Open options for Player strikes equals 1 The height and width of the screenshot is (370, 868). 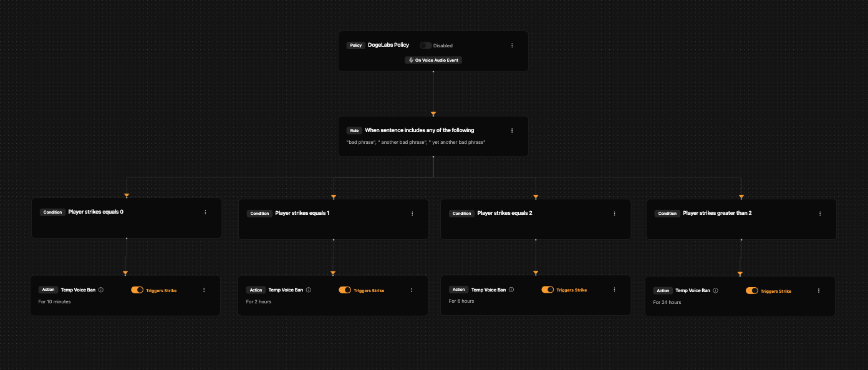412,214
